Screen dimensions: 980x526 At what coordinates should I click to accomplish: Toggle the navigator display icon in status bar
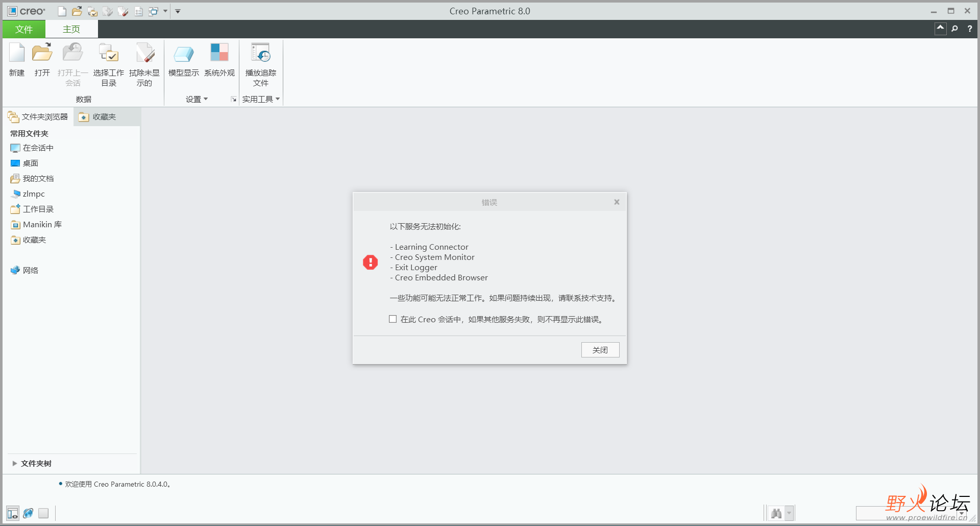pyautogui.click(x=13, y=513)
